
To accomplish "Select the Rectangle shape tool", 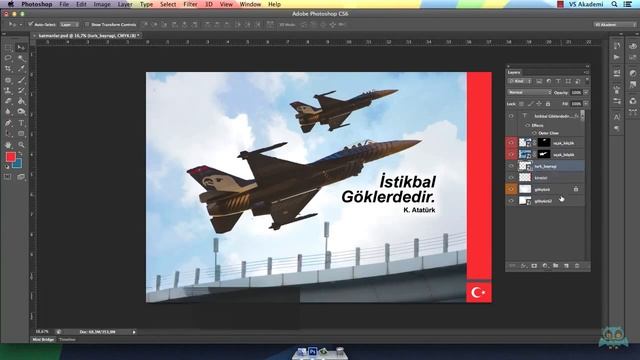I will pos(21,133).
